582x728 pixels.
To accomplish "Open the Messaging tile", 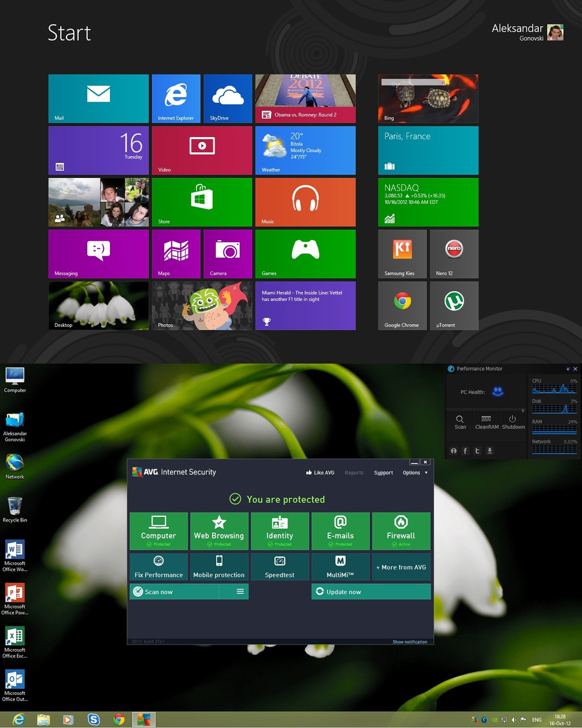I will coord(98,254).
